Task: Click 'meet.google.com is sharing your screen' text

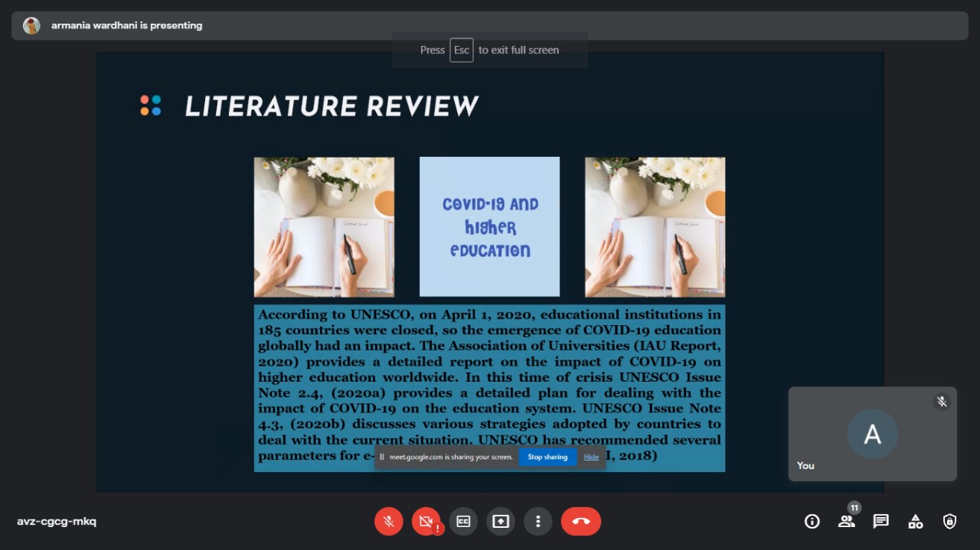Action: (x=451, y=457)
